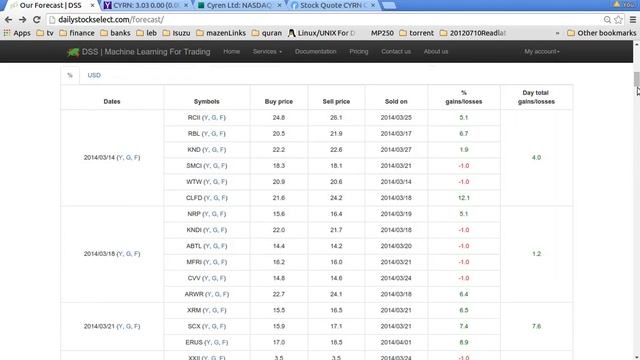This screenshot has height=360, width=640.
Task: Reload the page with the refresh icon
Action: (37, 20)
